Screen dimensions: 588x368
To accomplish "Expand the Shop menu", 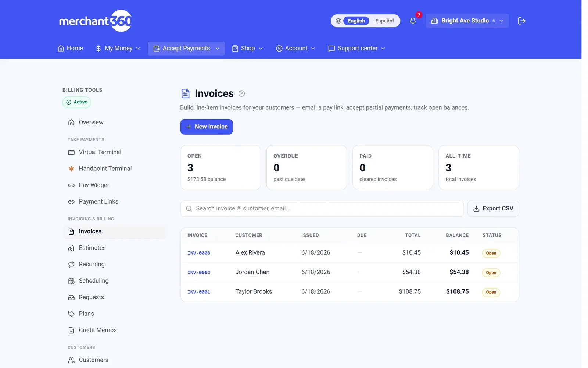I will (x=247, y=49).
